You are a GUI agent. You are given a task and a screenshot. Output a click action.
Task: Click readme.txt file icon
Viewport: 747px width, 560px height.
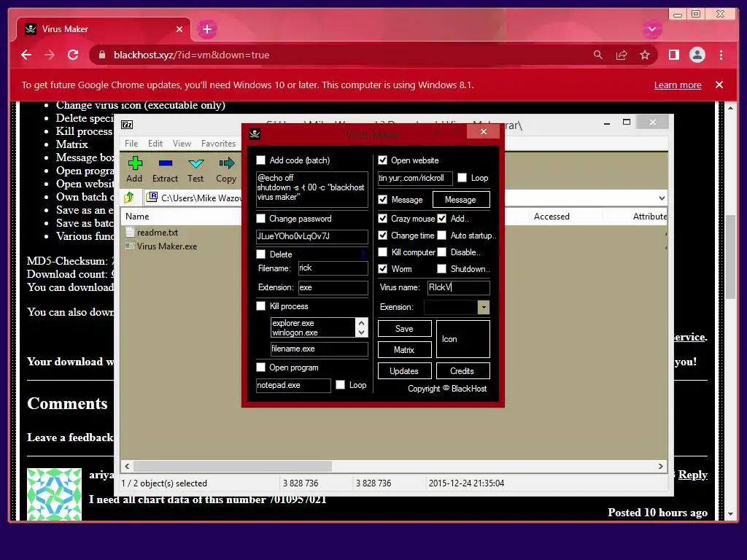pos(130,232)
